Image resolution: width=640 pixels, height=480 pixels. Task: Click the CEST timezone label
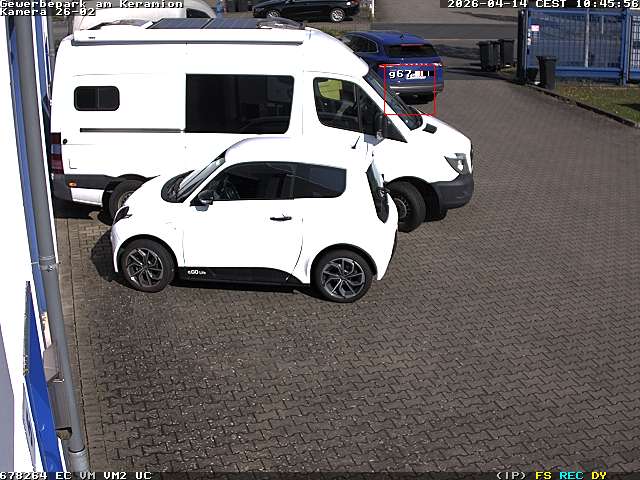click(x=549, y=4)
